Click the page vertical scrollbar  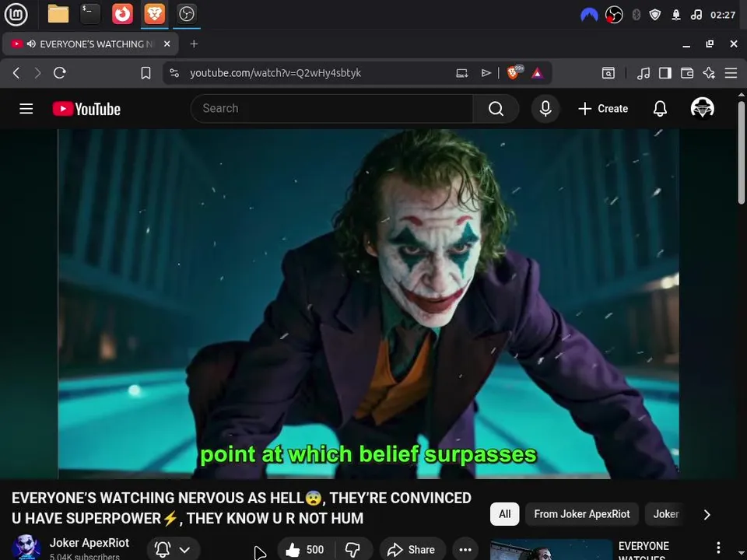[742, 152]
